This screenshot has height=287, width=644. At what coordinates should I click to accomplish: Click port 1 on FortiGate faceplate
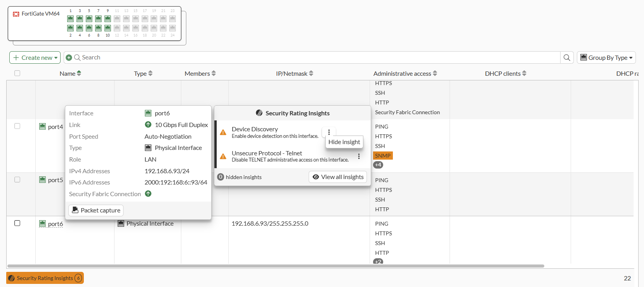click(70, 19)
